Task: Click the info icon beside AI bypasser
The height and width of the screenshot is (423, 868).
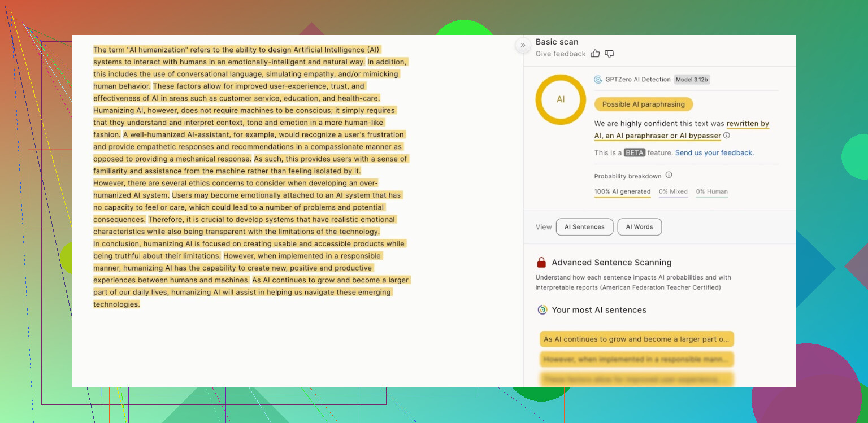Action: point(727,136)
